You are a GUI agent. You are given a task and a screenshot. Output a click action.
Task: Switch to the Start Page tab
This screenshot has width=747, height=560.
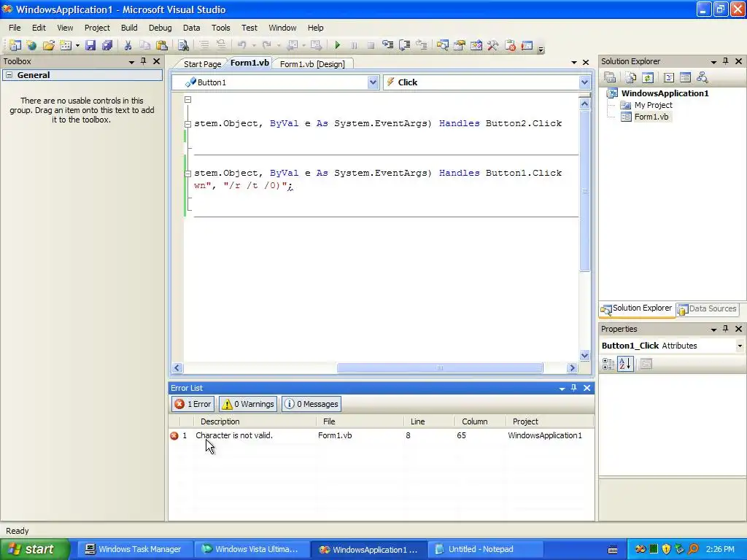click(x=202, y=64)
